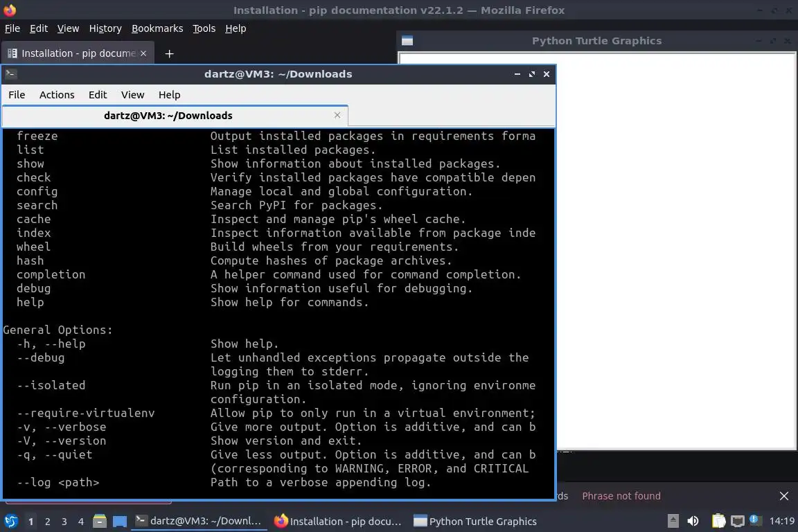Screen dimensions: 798x532
Task: Click the 'debug' command row in Commands list
Action: tap(33, 288)
